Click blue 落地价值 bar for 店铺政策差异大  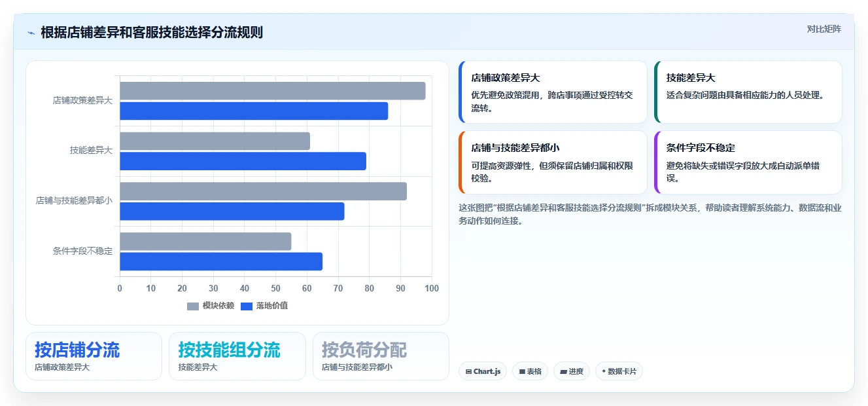tap(254, 111)
